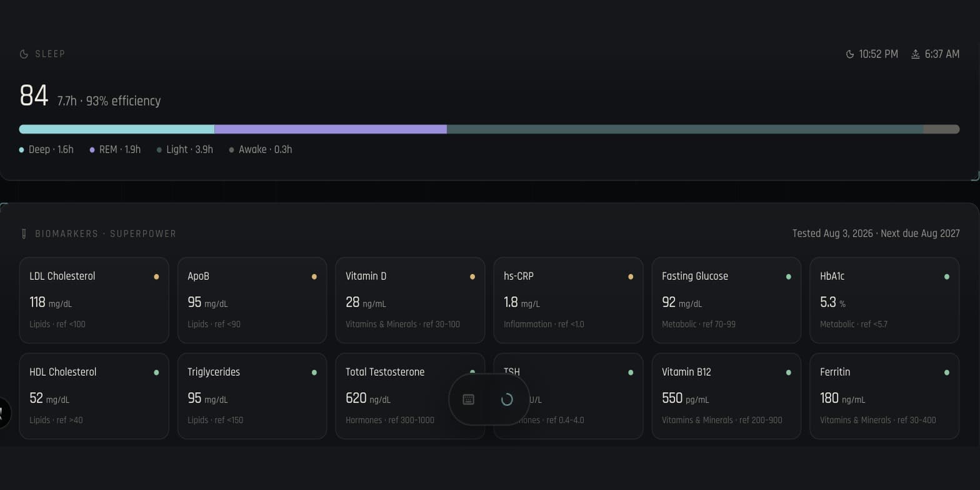Click the 'BIOMARKERS · SUPERPOWER' section heading
This screenshot has height=490, width=980.
click(106, 234)
